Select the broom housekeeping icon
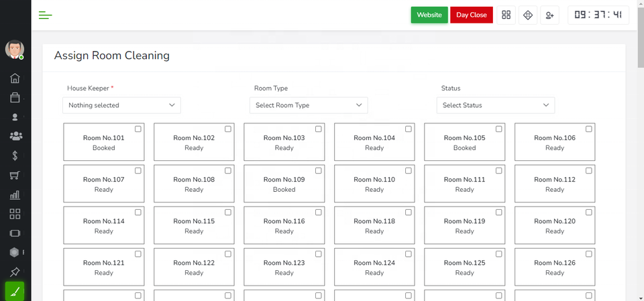Viewport: 644px width, 301px height. 15,292
